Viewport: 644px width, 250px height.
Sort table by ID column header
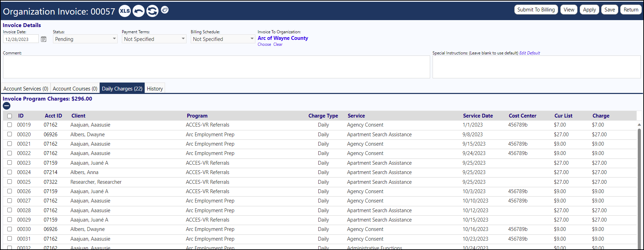click(x=21, y=116)
